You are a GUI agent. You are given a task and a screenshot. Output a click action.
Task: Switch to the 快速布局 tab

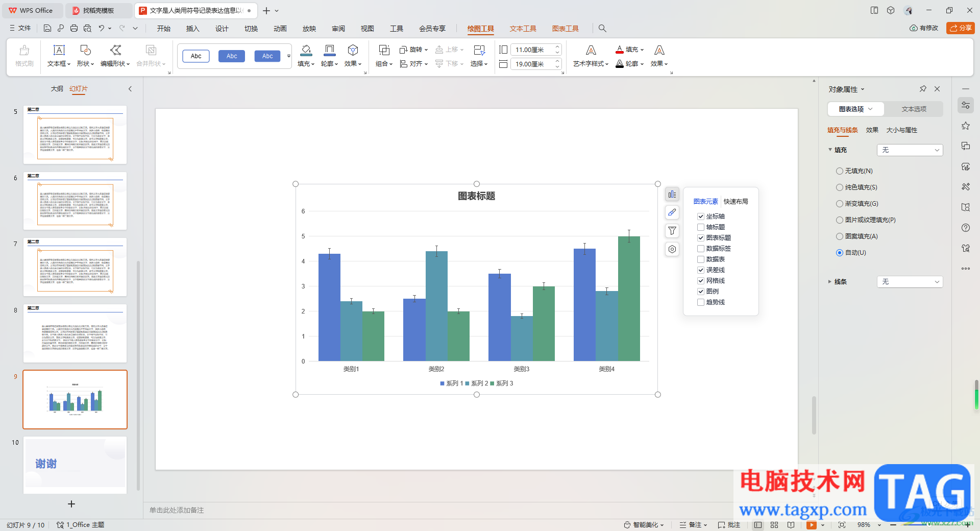736,202
